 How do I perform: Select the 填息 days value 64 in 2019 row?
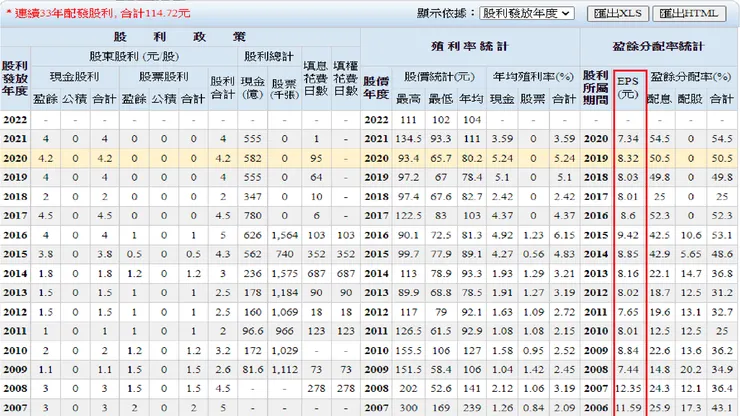(316, 177)
